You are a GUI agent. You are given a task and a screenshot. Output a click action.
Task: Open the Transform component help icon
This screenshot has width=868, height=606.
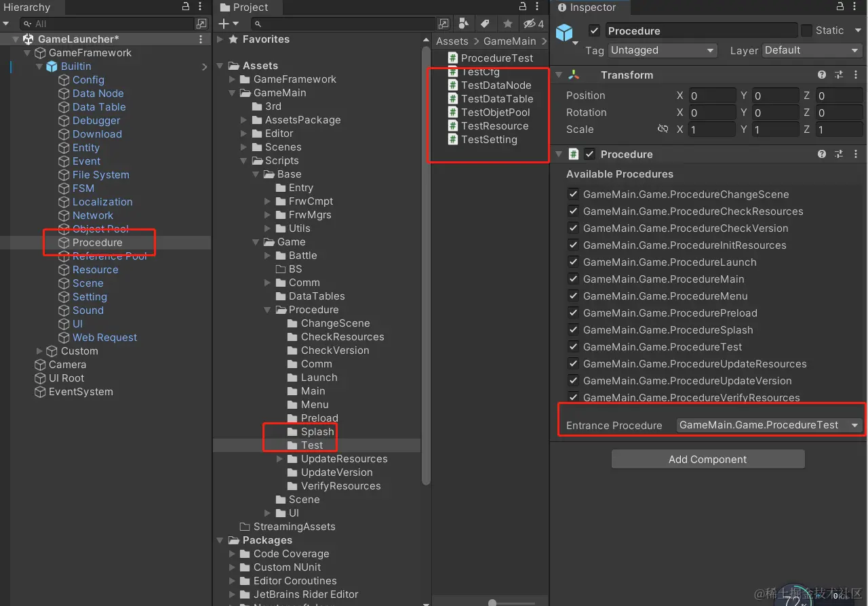tap(822, 75)
